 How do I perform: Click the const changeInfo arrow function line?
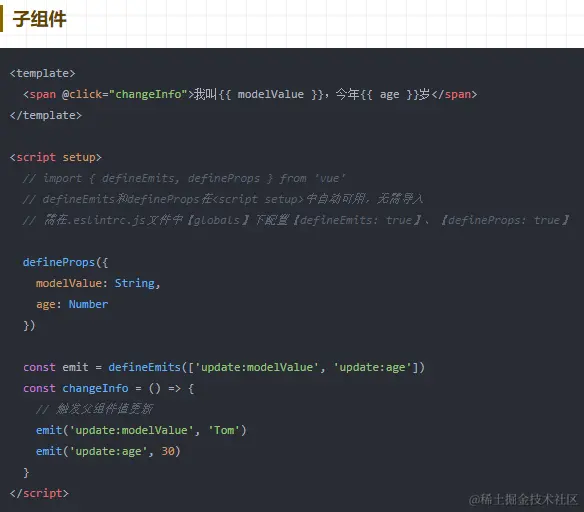tap(108, 388)
